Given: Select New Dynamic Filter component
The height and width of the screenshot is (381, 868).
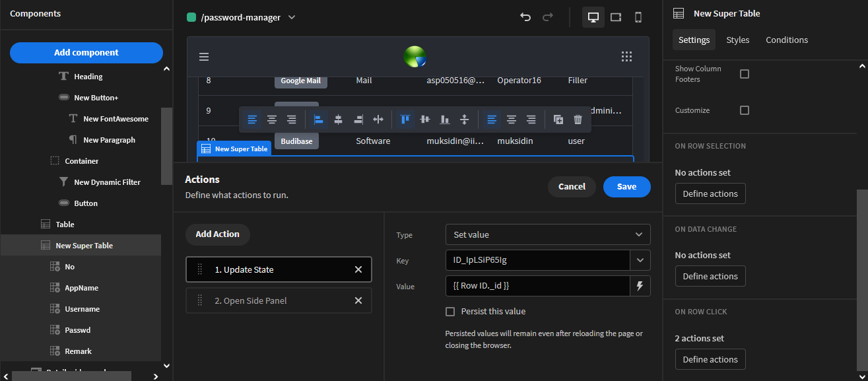Looking at the screenshot, I should pyautogui.click(x=107, y=182).
